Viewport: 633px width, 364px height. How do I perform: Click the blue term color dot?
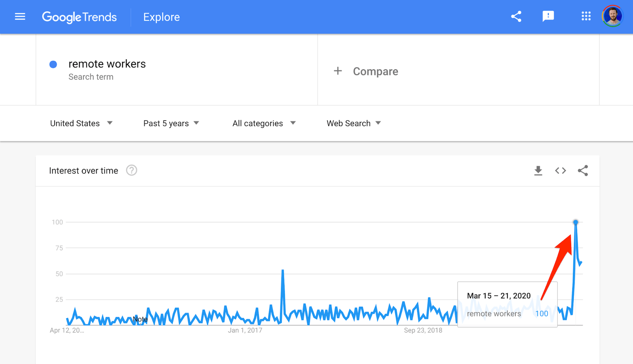click(x=53, y=65)
